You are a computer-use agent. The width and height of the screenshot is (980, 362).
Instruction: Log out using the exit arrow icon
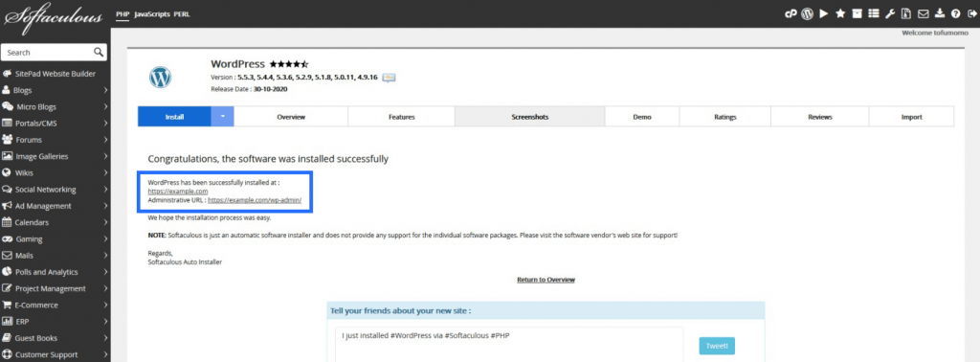[971, 13]
